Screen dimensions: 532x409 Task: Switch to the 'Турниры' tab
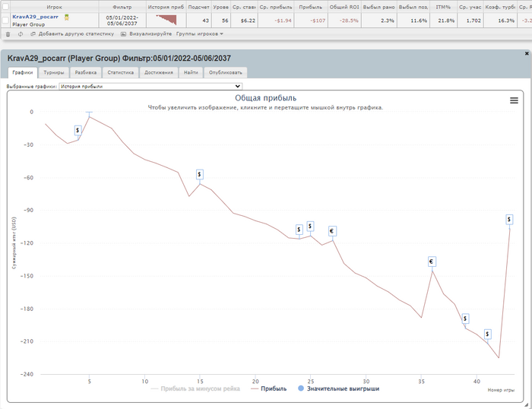(x=54, y=73)
